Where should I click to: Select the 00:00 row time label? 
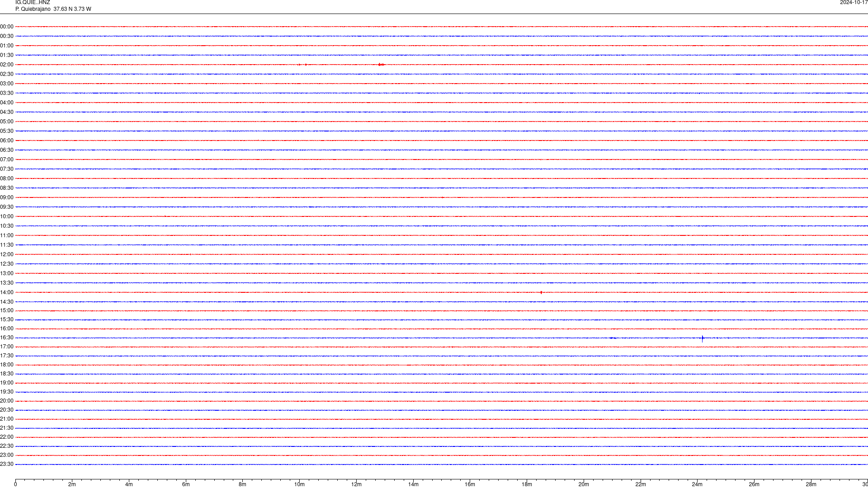tap(7, 27)
